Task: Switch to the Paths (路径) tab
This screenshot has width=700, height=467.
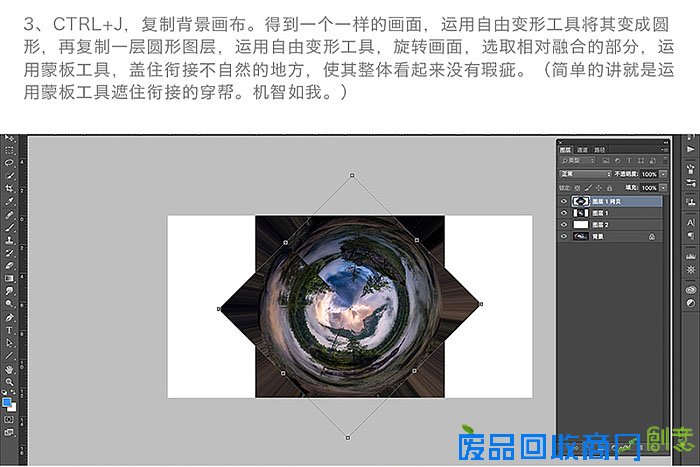Action: tap(600, 150)
